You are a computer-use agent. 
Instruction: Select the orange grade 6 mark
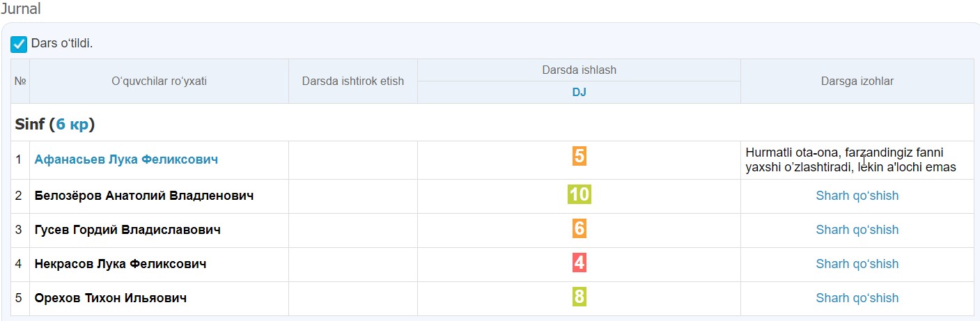tap(579, 228)
